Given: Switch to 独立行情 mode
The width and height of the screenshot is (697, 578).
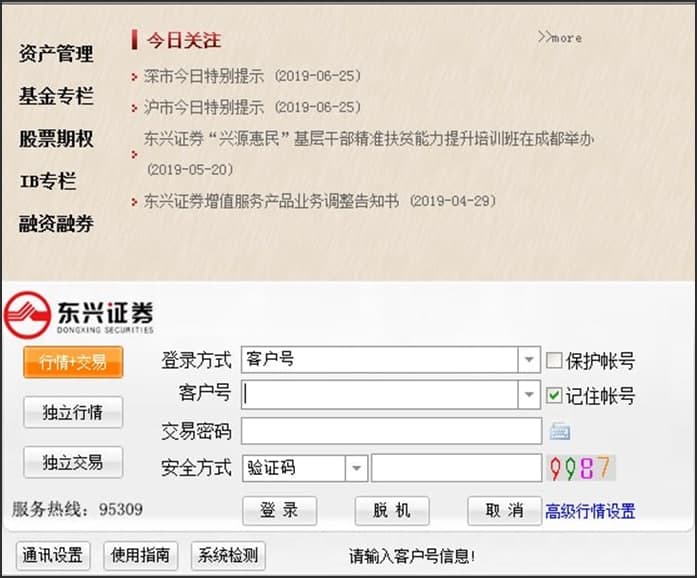Looking at the screenshot, I should [x=73, y=412].
